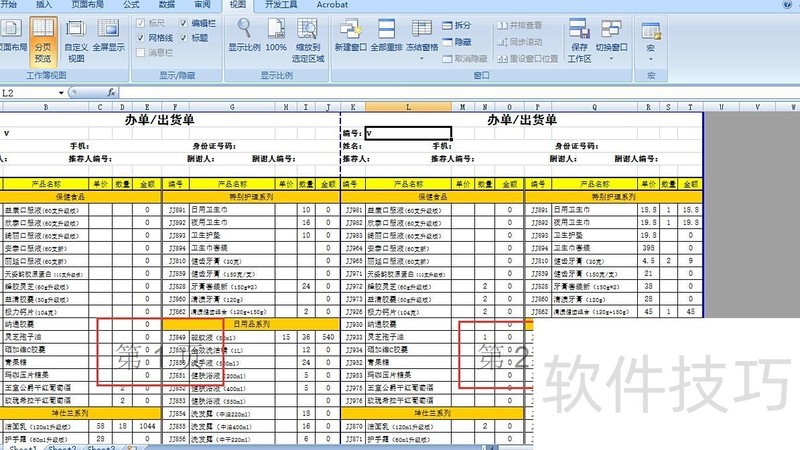Activate 全屏显示 full screen view
Screen dimensions: 800x450
pos(108,36)
